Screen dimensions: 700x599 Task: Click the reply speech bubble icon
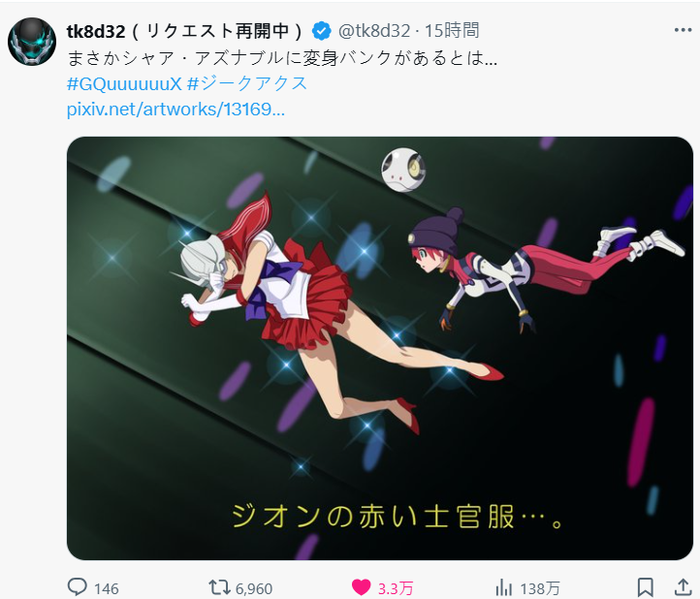(x=78, y=587)
